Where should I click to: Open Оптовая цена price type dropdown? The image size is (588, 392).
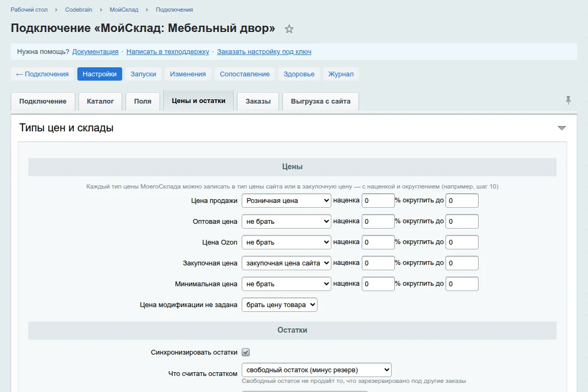(287, 222)
